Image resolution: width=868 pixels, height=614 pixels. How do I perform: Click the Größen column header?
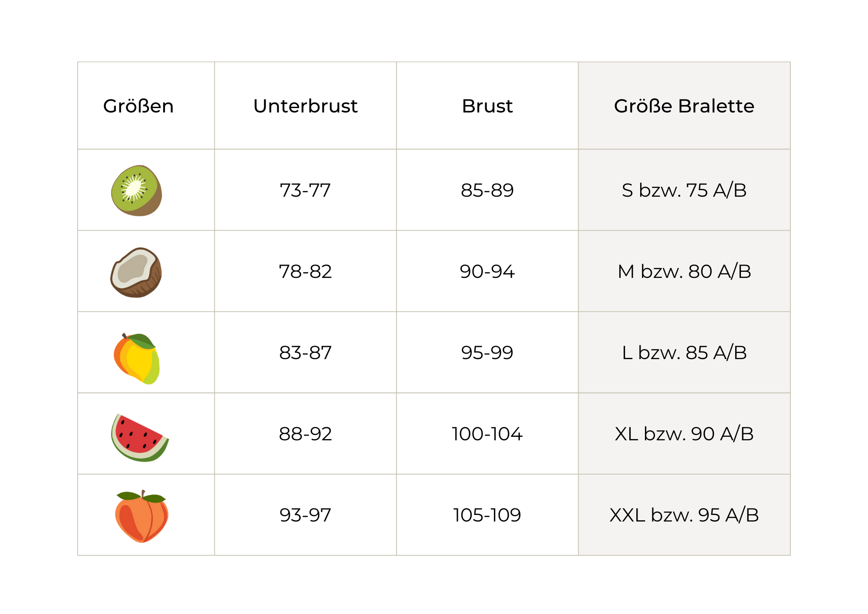tap(138, 106)
